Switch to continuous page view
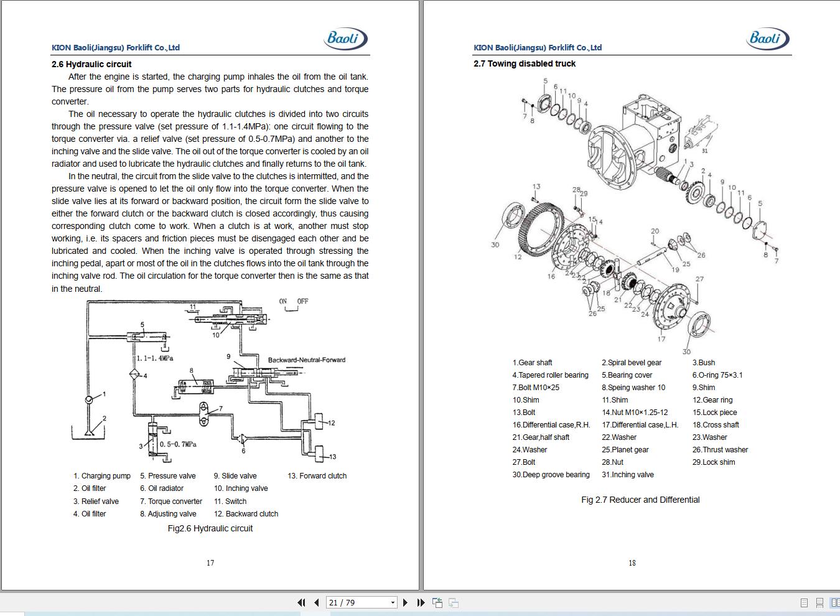840x616 pixels. (819, 602)
